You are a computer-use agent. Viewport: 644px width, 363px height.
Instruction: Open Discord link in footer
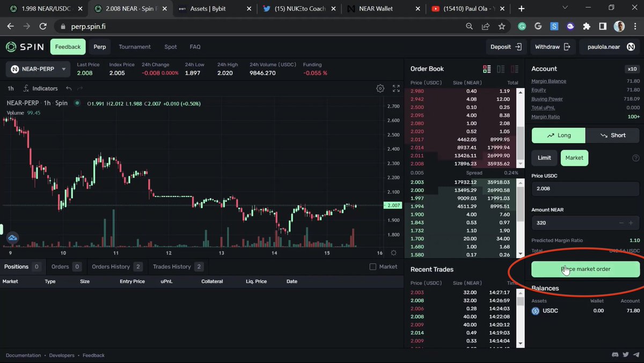pos(615,355)
